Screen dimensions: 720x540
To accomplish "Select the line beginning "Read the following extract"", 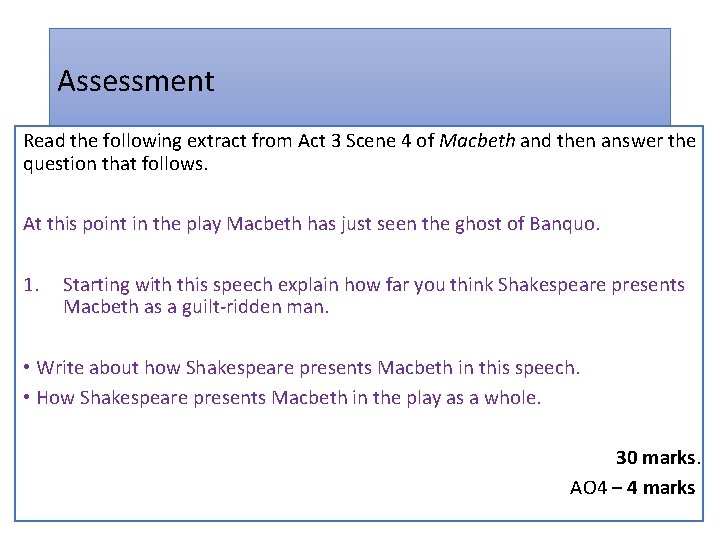I will click(x=360, y=141).
